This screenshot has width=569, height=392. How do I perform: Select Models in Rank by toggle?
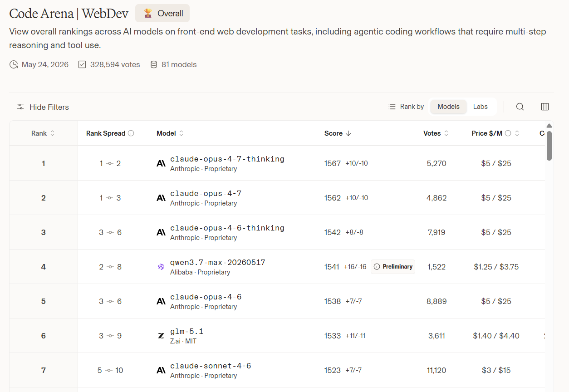[448, 107]
